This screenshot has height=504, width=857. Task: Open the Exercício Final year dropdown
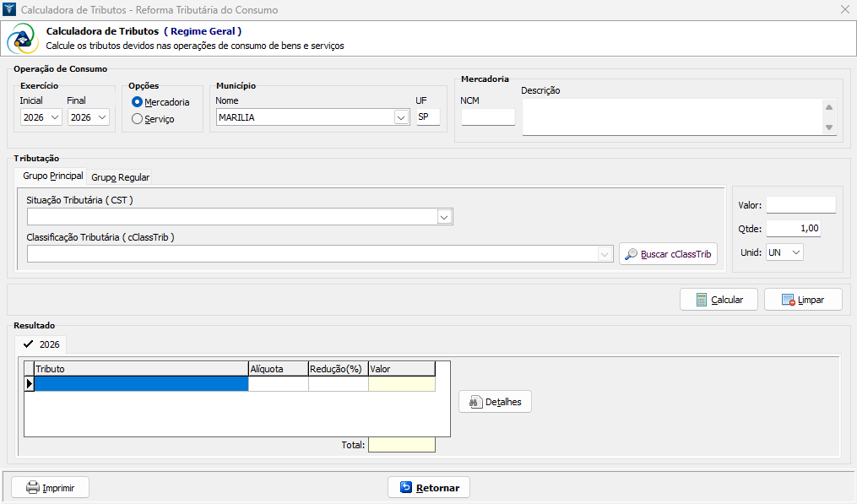click(102, 117)
